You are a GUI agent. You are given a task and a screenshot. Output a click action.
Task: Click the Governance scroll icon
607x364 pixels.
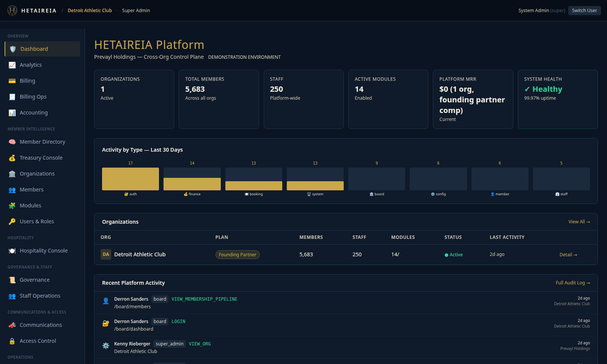pos(12,280)
